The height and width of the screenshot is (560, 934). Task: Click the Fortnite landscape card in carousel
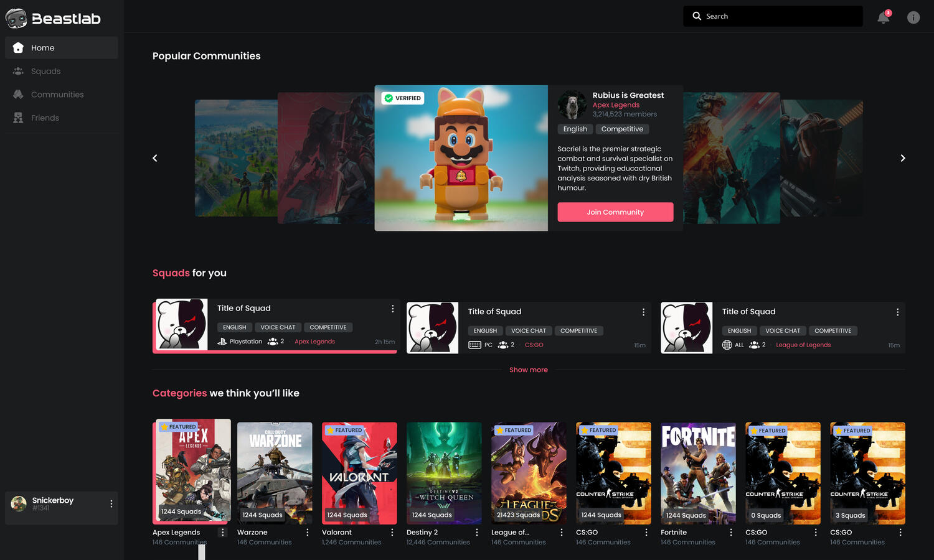pyautogui.click(x=236, y=158)
